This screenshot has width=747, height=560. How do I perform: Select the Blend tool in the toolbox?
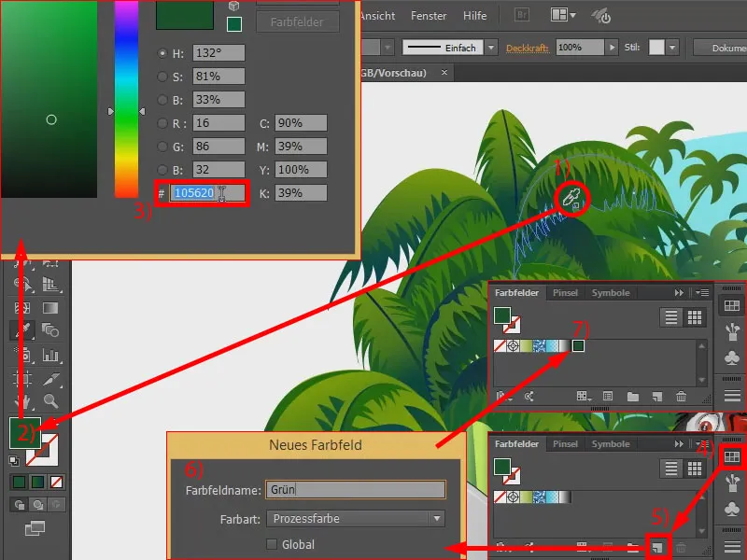tap(50, 329)
